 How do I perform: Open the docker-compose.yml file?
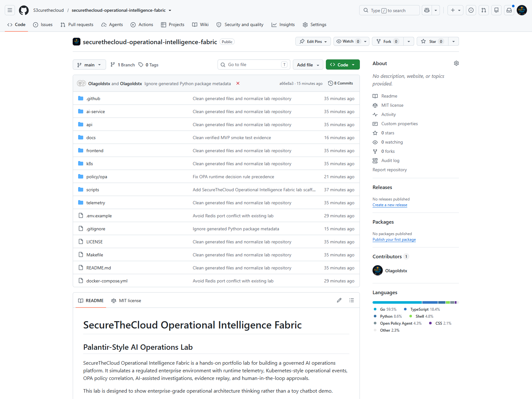107,281
